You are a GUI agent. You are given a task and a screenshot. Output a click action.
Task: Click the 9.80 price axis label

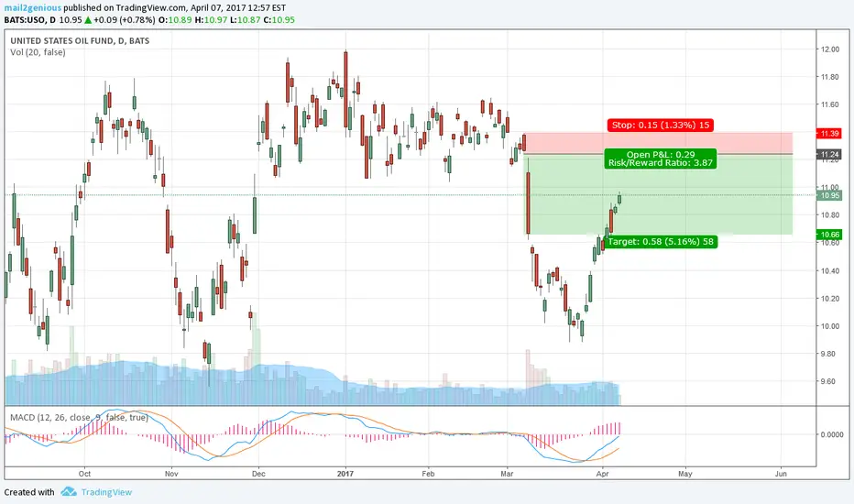pos(828,354)
